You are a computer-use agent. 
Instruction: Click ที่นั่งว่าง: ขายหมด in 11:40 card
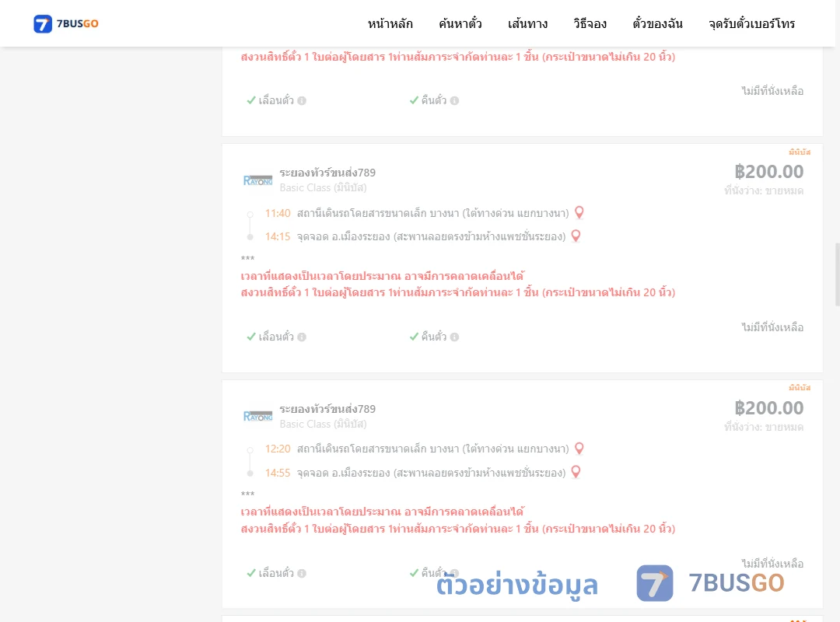[x=764, y=190]
